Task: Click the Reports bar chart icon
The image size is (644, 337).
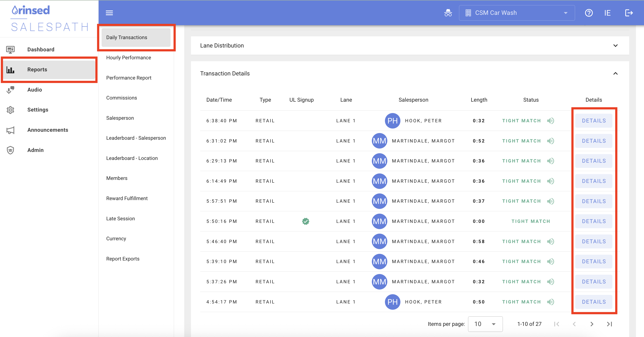Action: coord(10,70)
